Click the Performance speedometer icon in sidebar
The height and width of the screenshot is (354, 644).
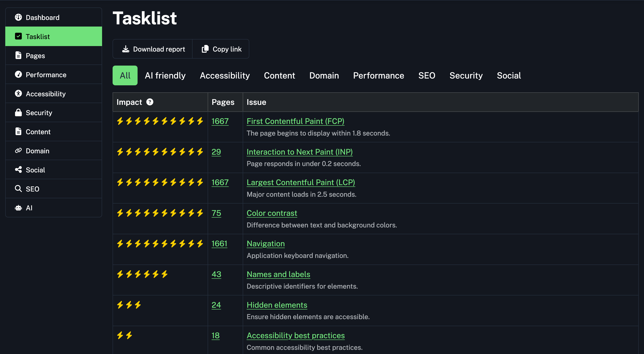click(18, 74)
